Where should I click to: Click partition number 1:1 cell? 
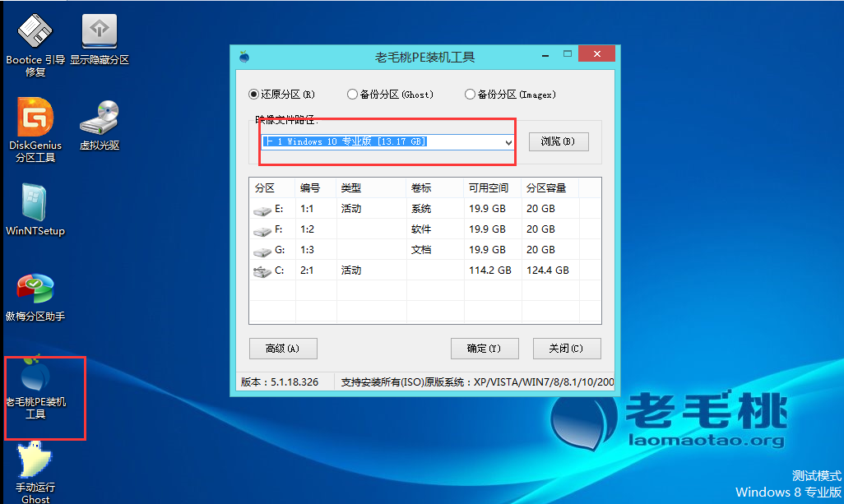[x=307, y=209]
